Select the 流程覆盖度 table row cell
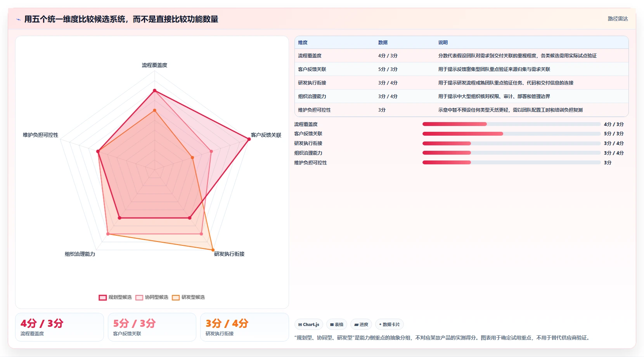This screenshot has width=644, height=357. click(310, 56)
